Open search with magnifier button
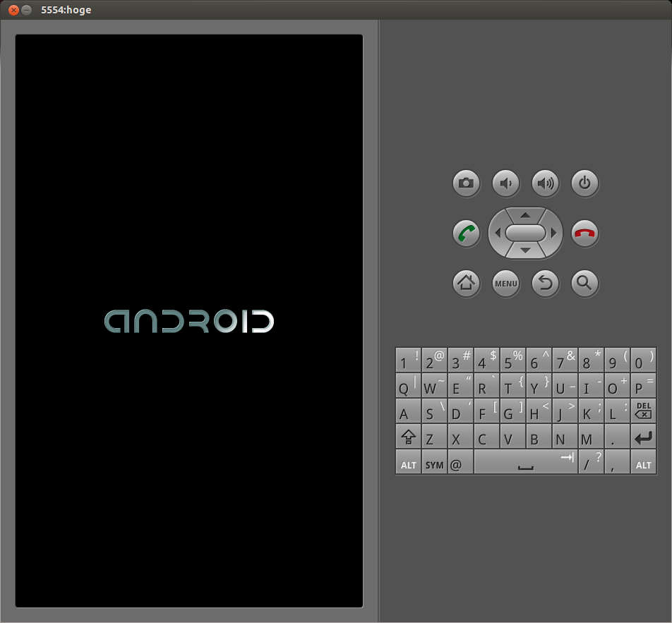Viewport: 672px width, 623px height. pos(584,284)
